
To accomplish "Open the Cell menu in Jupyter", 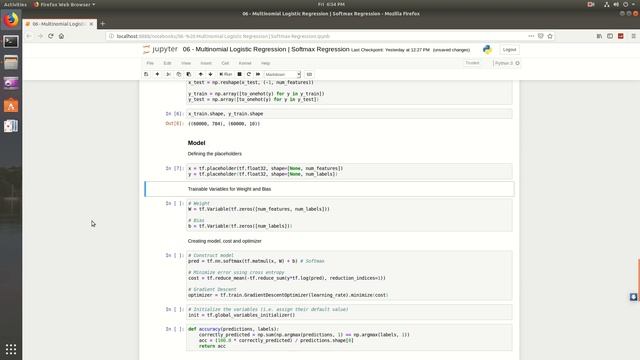I will coord(225,63).
